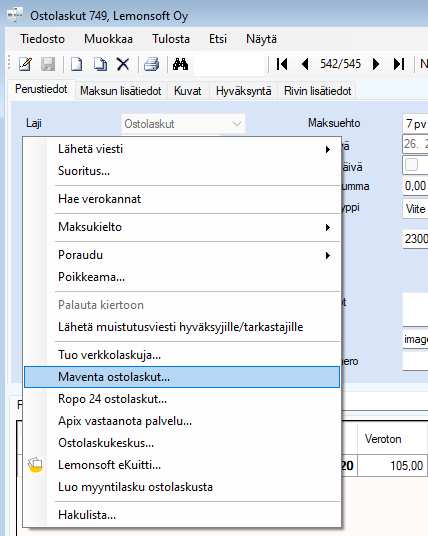Open the Näytä menu
The width and height of the screenshot is (428, 536).
pos(262,39)
